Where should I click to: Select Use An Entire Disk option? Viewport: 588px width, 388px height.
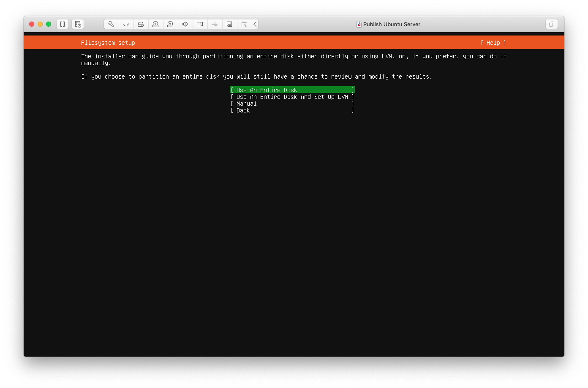292,90
